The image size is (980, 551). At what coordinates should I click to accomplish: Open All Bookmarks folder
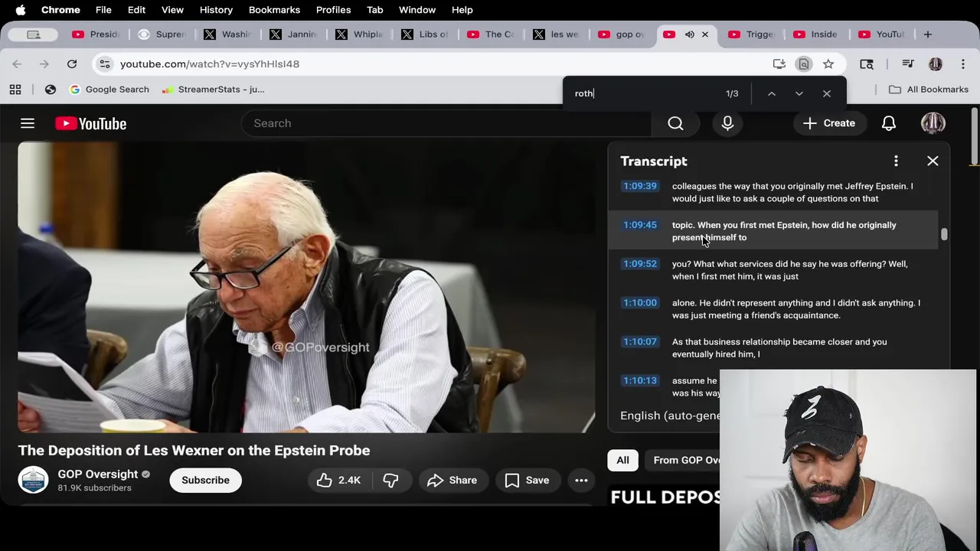928,90
